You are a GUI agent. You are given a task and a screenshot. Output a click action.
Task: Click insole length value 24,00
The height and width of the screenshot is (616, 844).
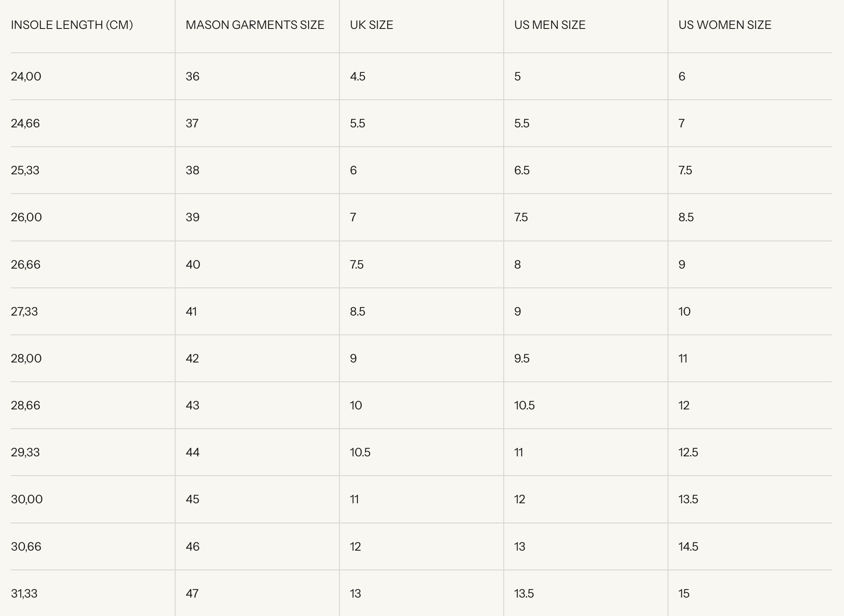(x=26, y=77)
